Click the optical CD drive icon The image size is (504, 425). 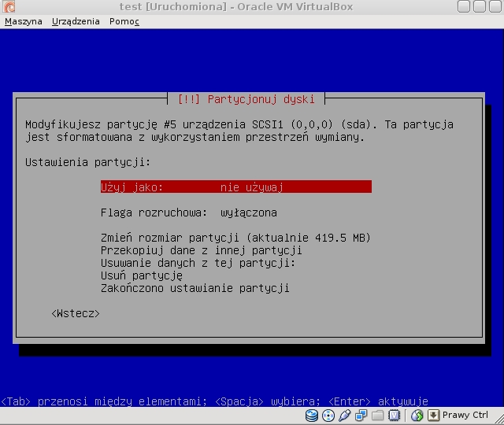pyautogui.click(x=328, y=415)
